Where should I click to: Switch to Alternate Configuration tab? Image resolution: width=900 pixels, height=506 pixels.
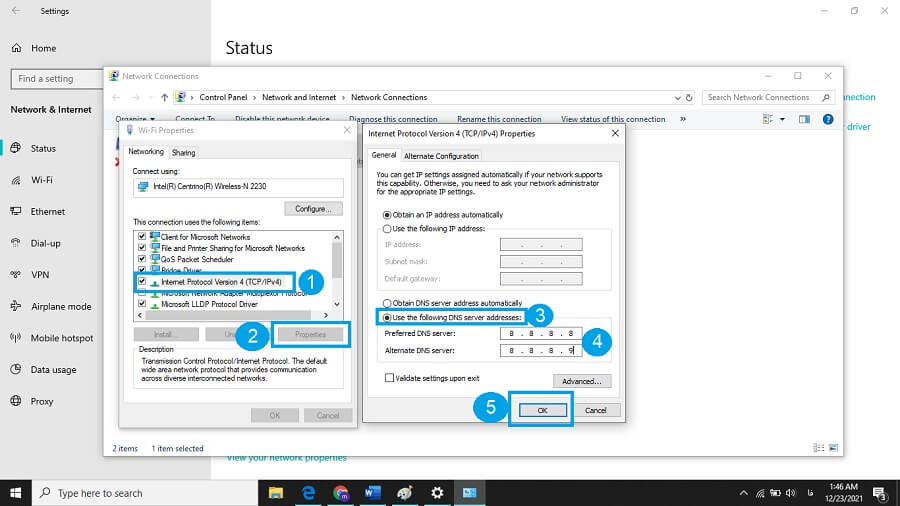coord(441,156)
